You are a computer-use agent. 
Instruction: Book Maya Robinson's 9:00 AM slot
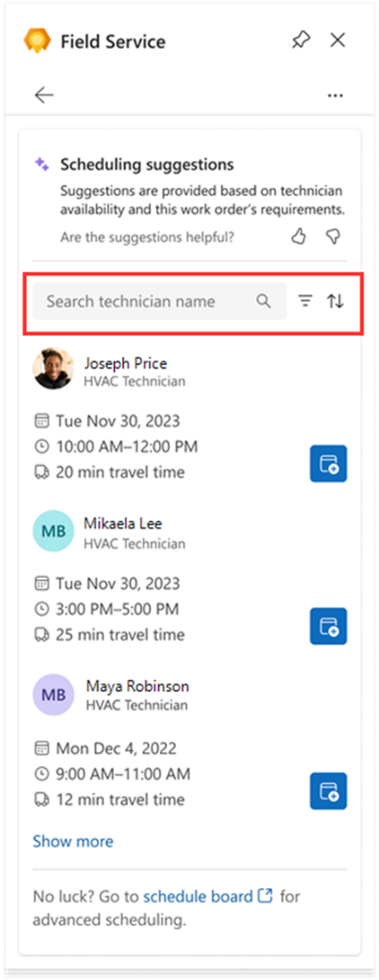click(x=328, y=791)
